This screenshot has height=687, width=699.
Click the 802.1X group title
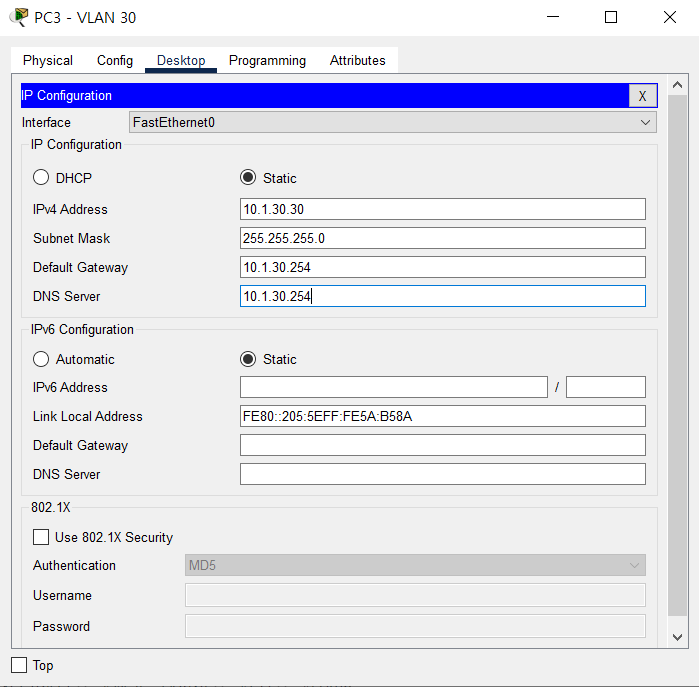51,507
